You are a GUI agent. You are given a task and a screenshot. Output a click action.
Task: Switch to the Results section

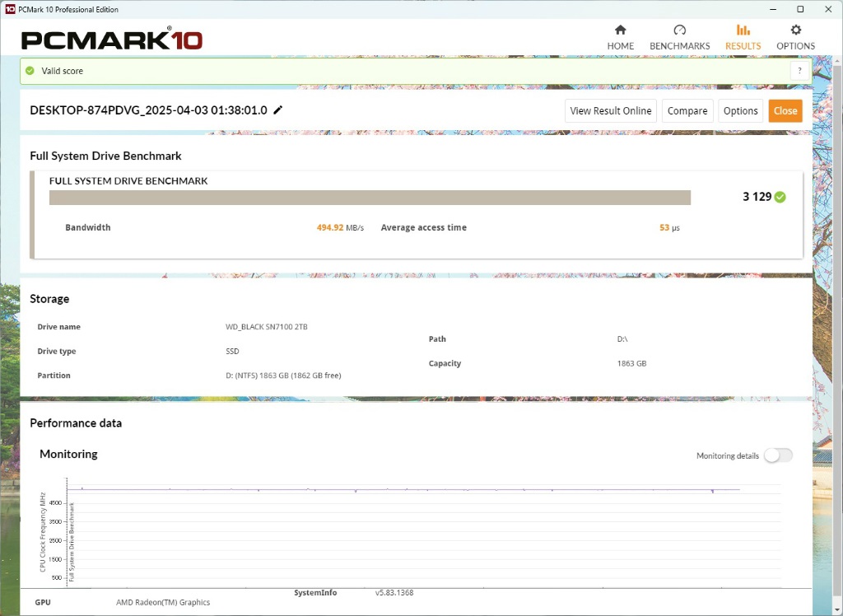pos(743,38)
